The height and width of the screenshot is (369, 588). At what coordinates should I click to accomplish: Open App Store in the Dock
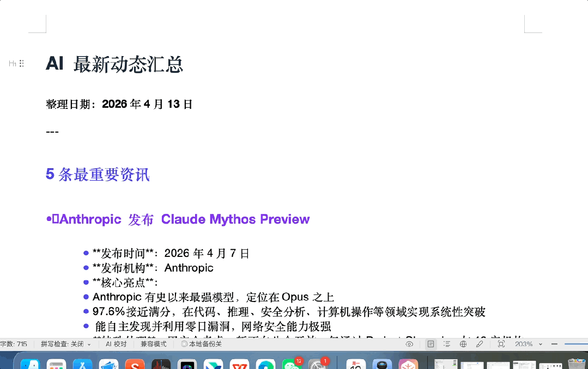pyautogui.click(x=82, y=365)
